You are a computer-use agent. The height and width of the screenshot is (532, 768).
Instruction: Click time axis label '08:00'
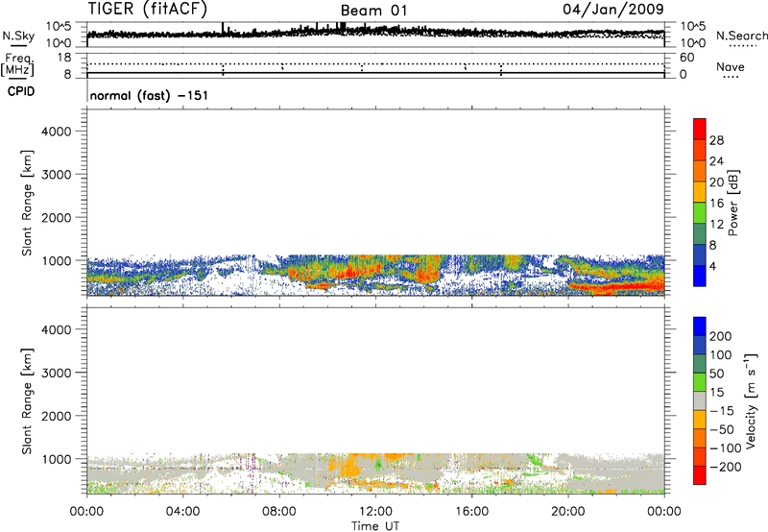[279, 512]
